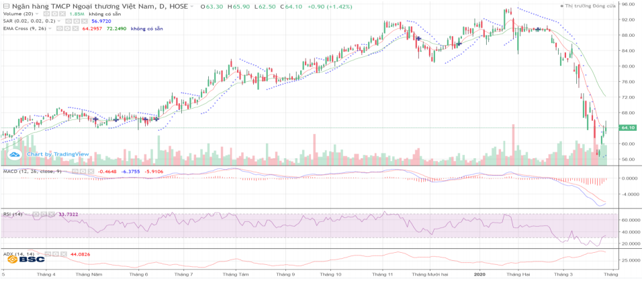Click price axis level 80.00
Viewport: 644px width, 283px height.
click(x=628, y=66)
